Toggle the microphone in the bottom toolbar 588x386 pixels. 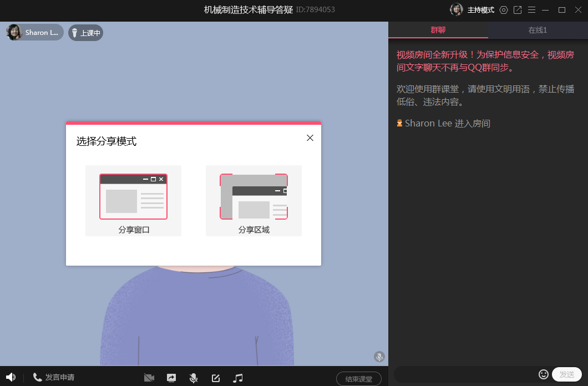coord(194,378)
